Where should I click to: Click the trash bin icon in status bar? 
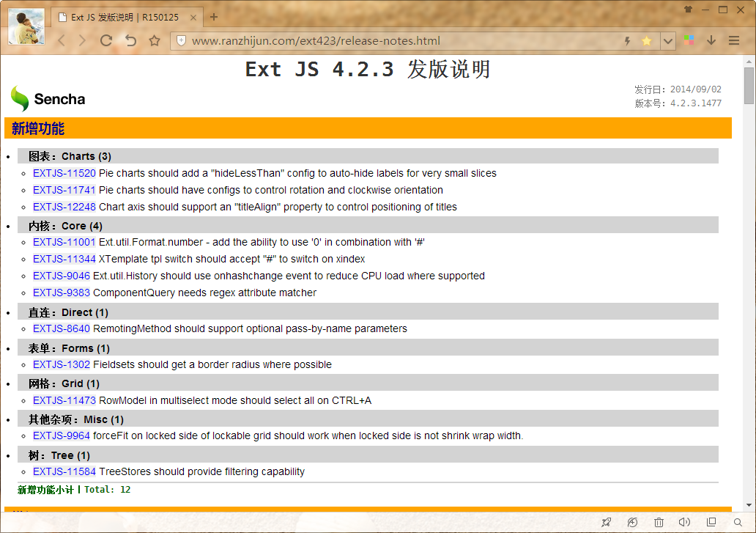click(659, 522)
